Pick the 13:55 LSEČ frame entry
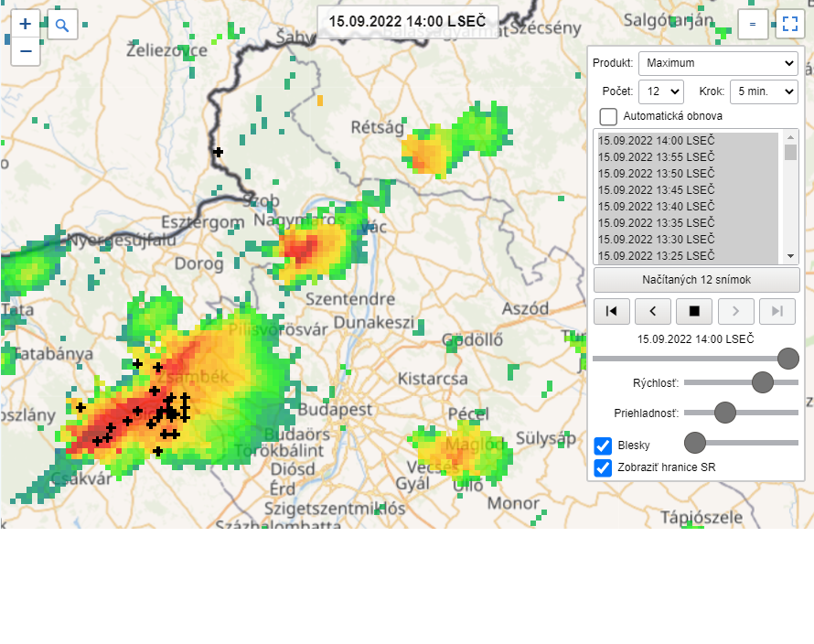Image resolution: width=814 pixels, height=644 pixels. pos(656,156)
